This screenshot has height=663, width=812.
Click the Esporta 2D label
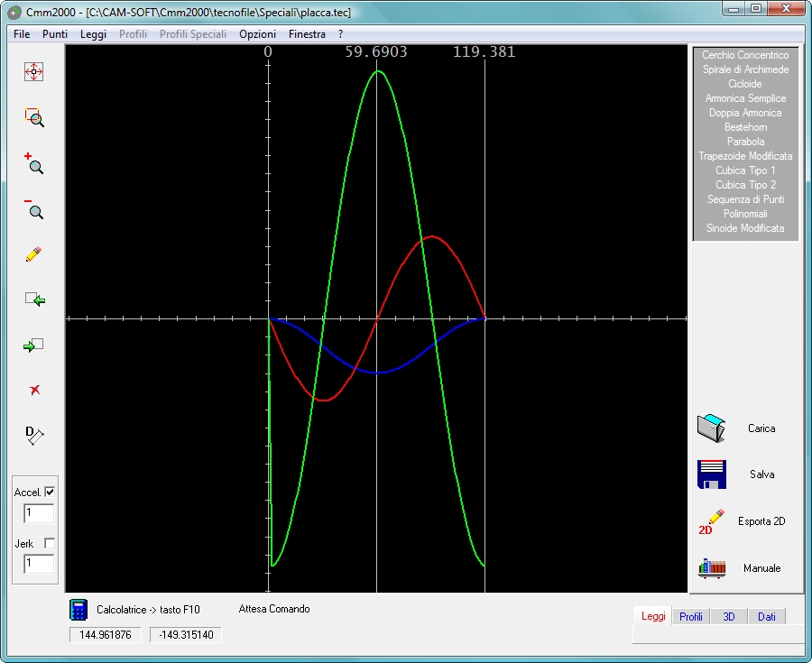(761, 521)
